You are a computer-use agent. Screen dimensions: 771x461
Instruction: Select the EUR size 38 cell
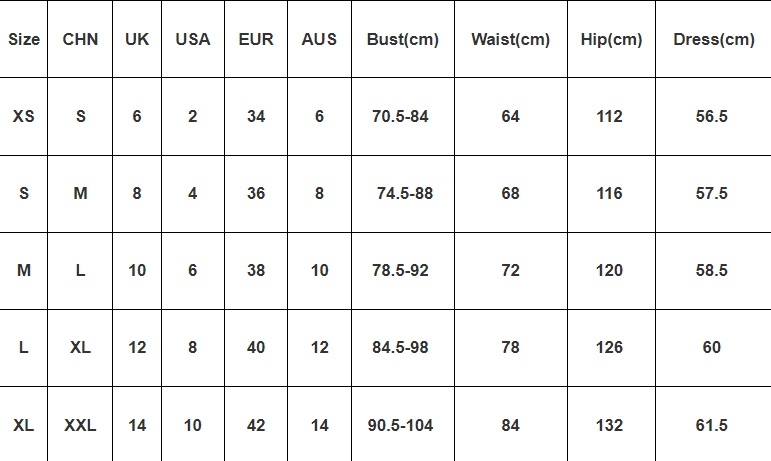pos(256,270)
